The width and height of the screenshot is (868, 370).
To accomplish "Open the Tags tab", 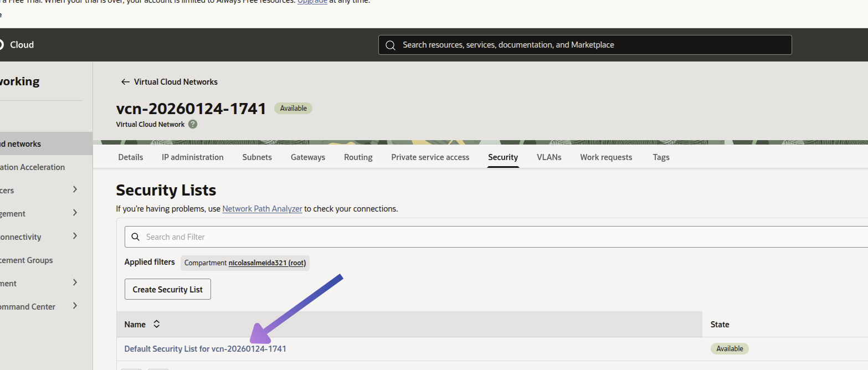I will pos(661,157).
